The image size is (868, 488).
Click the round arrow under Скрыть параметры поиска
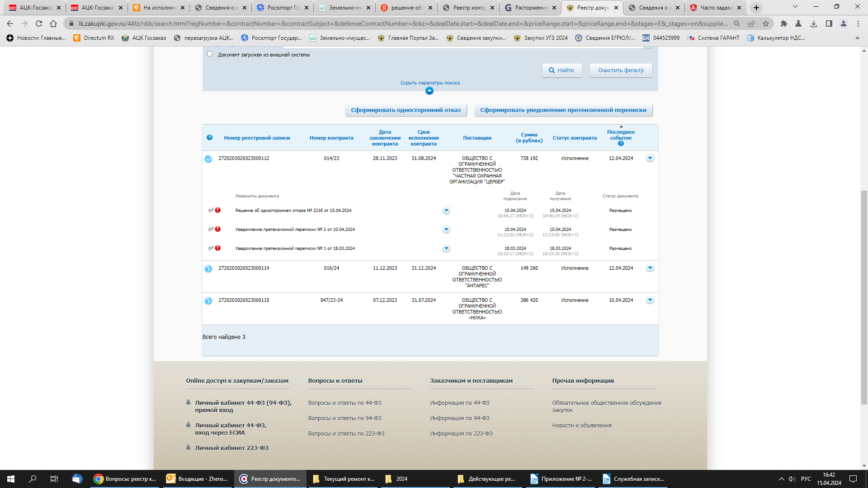coord(429,91)
